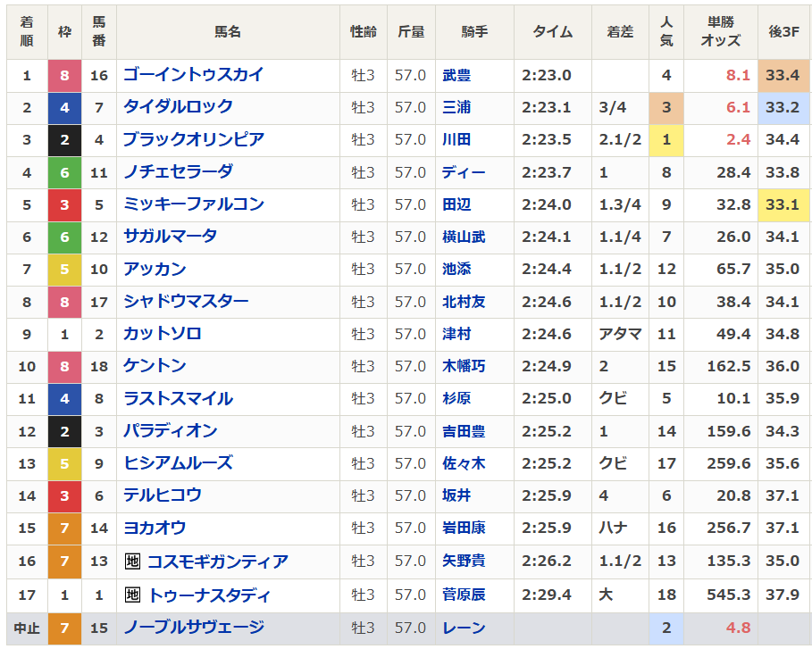The width and height of the screenshot is (812, 649).
Task: Open horse ゴーイントゥスカイ page
Action: coord(194,75)
